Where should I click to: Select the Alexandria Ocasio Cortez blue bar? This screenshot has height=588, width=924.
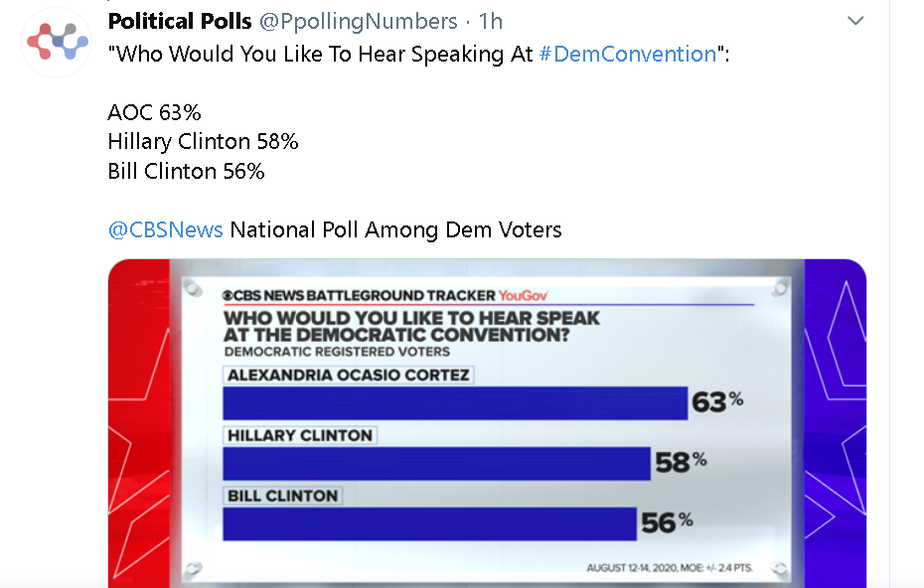[455, 403]
